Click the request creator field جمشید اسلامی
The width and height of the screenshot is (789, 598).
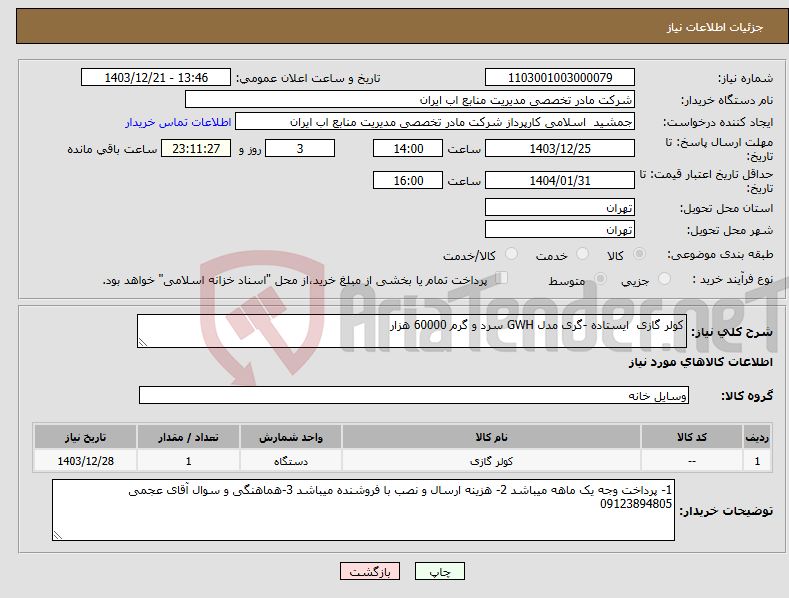tap(435, 122)
